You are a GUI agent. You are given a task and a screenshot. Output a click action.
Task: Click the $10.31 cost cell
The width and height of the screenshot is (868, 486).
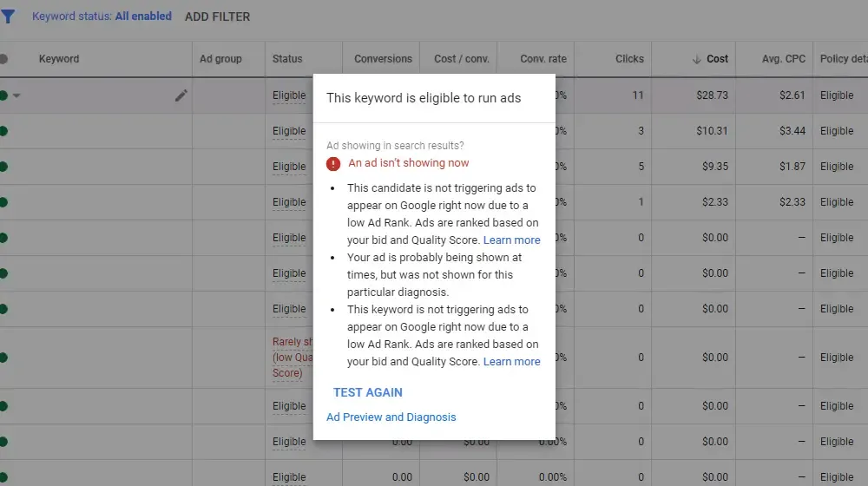pos(712,131)
